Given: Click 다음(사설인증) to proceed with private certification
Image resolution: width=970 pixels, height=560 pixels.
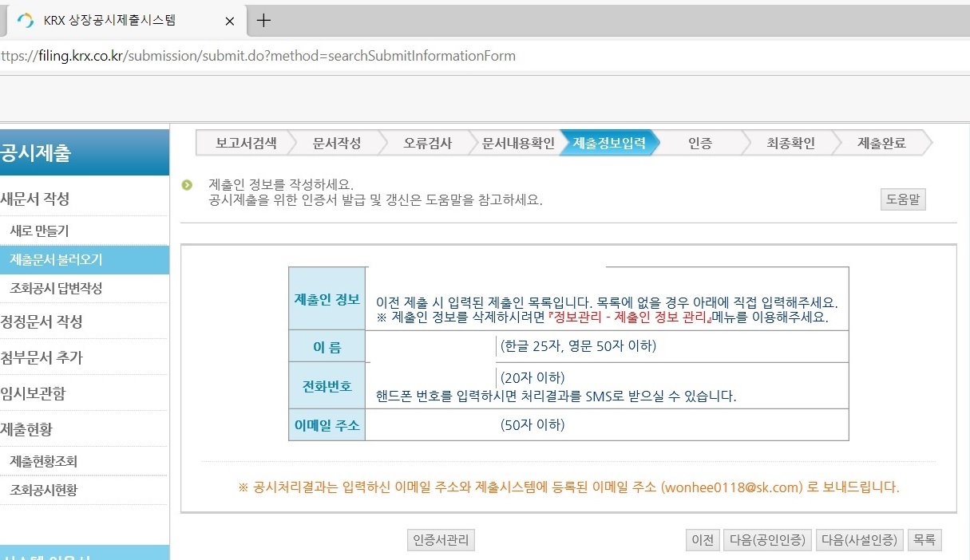Looking at the screenshot, I should coord(859,539).
